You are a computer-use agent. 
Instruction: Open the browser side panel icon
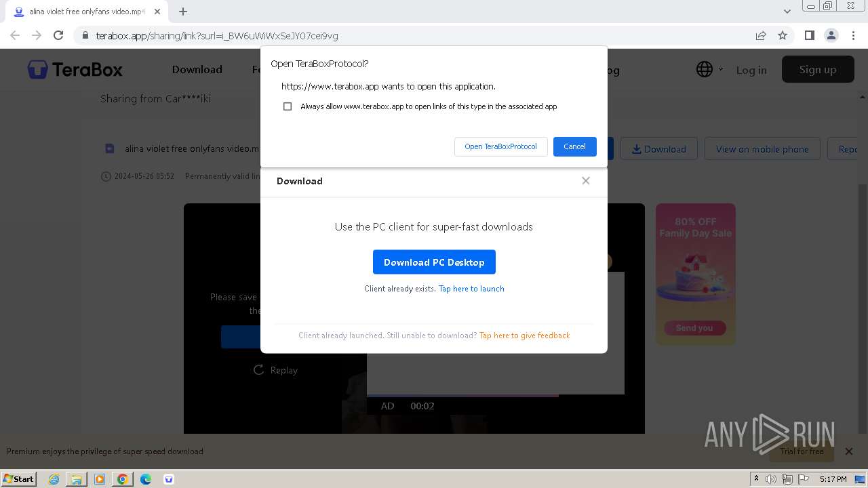[x=809, y=35]
